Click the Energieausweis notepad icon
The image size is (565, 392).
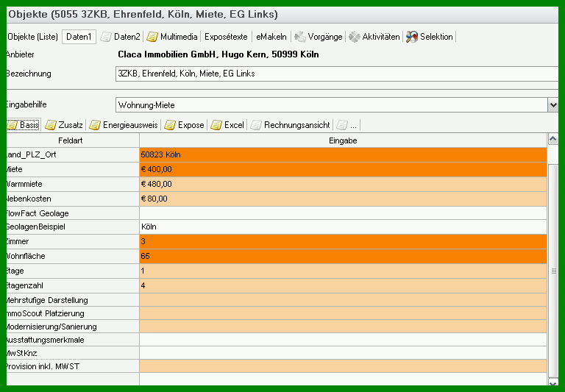(x=95, y=125)
